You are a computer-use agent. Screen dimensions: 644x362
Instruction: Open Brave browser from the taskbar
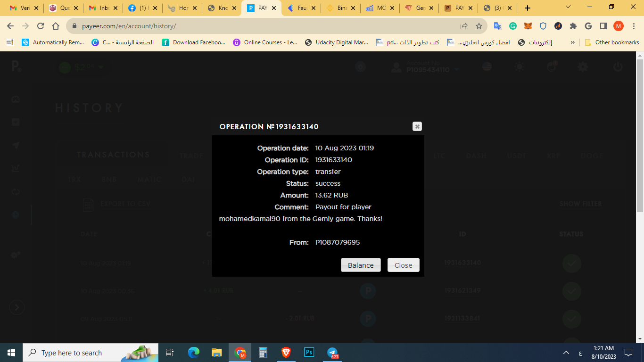pos(286,353)
